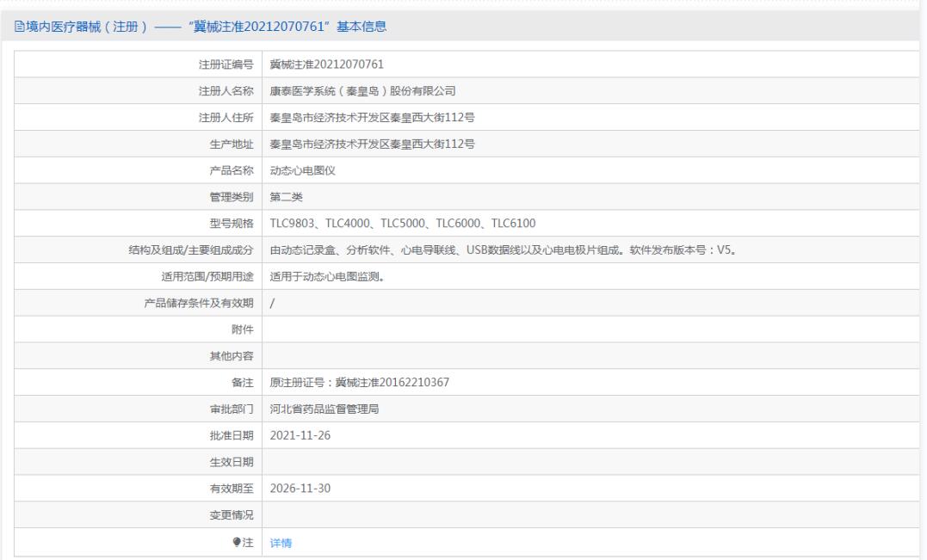Click the 注册人名称 label

226,91
